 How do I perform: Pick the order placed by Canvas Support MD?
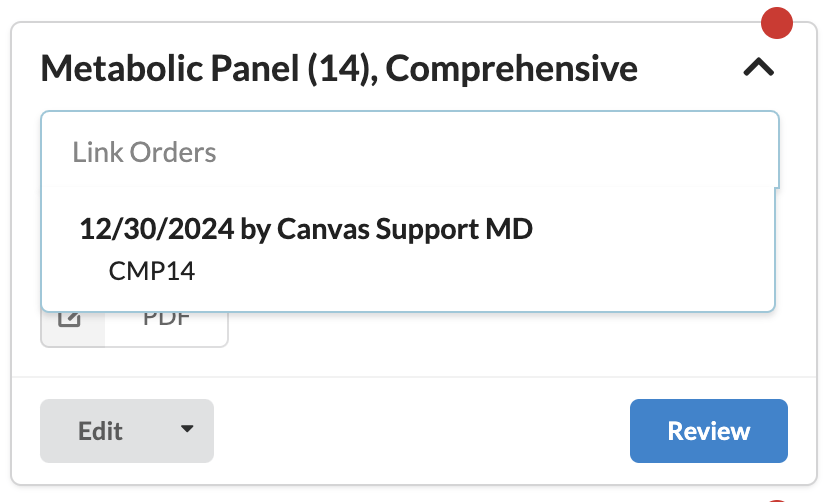[x=404, y=229]
